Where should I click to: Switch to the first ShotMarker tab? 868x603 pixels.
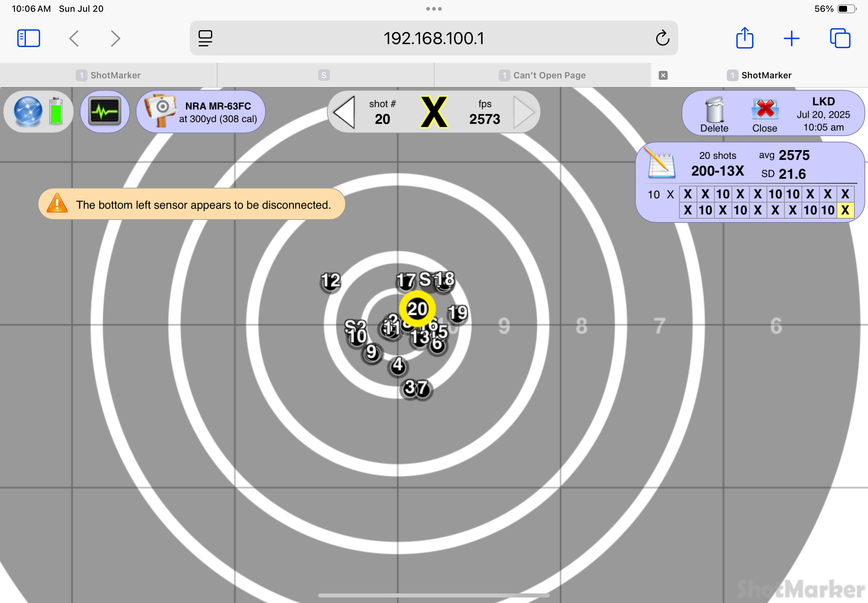(x=108, y=75)
